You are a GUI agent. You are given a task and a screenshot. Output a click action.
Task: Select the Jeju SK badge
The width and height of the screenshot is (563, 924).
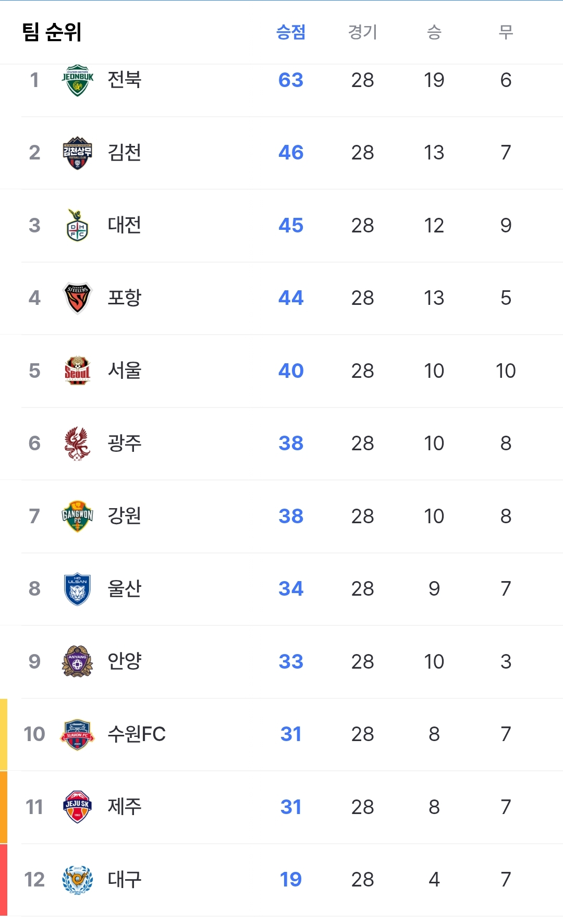point(77,807)
